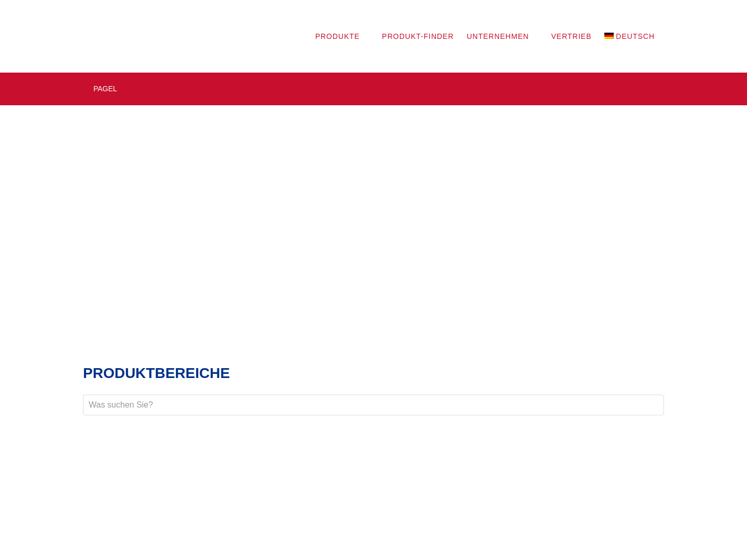Image resolution: width=747 pixels, height=560 pixels.
Task: Go to the Vertrieb page
Action: 571,36
